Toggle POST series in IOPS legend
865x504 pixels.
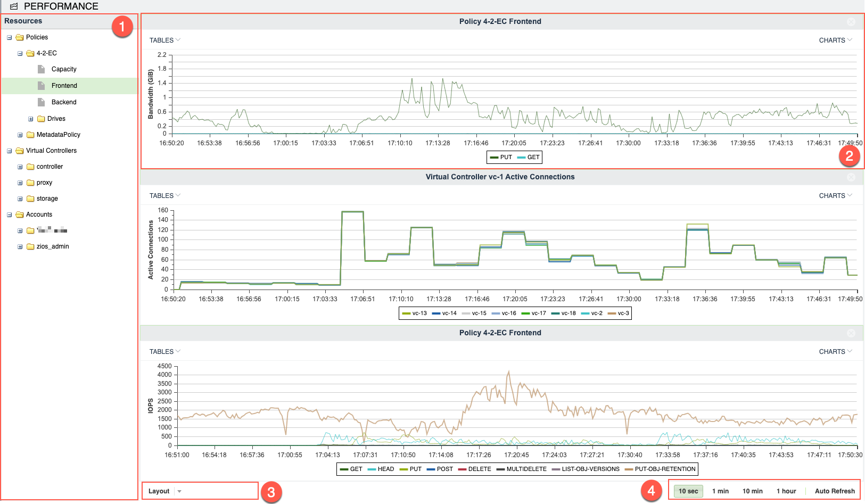coord(440,469)
